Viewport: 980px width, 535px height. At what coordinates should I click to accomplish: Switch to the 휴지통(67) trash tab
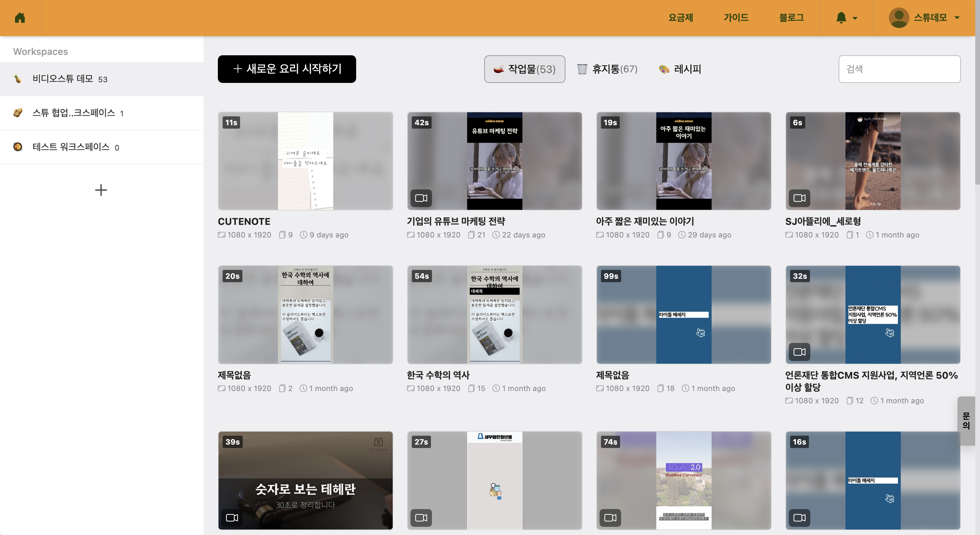tap(607, 69)
